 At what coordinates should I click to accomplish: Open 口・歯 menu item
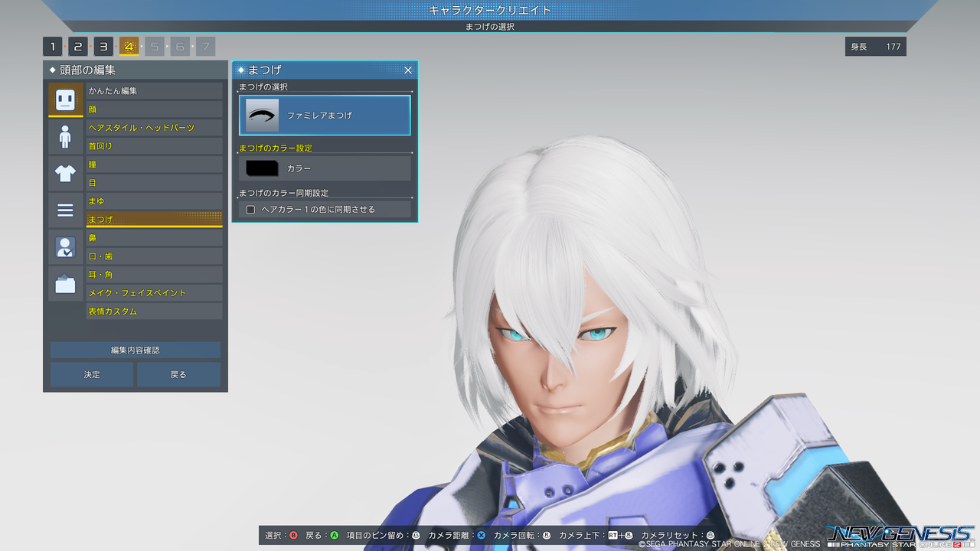154,256
